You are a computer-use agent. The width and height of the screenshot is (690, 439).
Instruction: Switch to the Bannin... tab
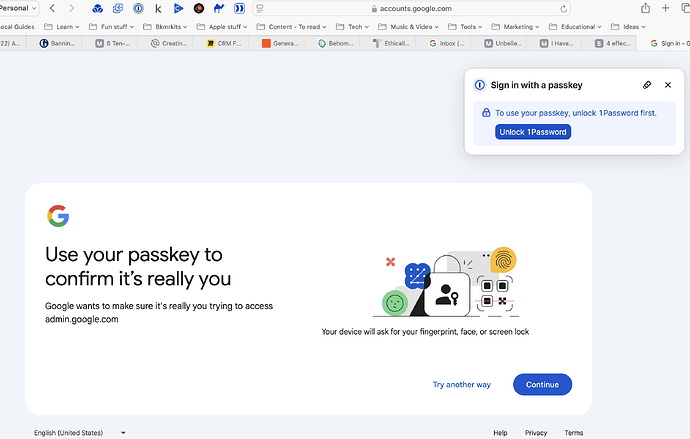coord(55,43)
